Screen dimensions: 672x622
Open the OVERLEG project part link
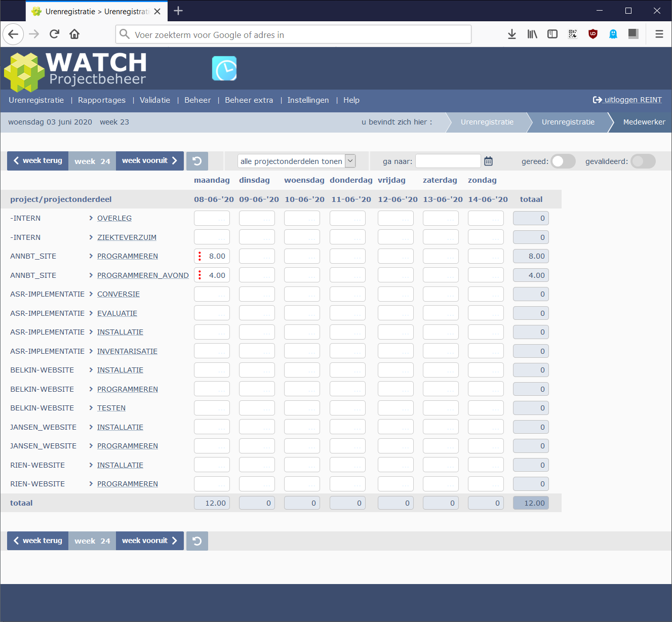pos(114,218)
